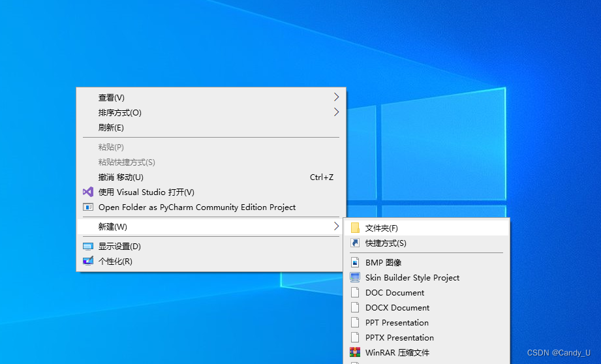Open 显示设置(D)
Screen dimensions: 601x364
pyautogui.click(x=211, y=247)
